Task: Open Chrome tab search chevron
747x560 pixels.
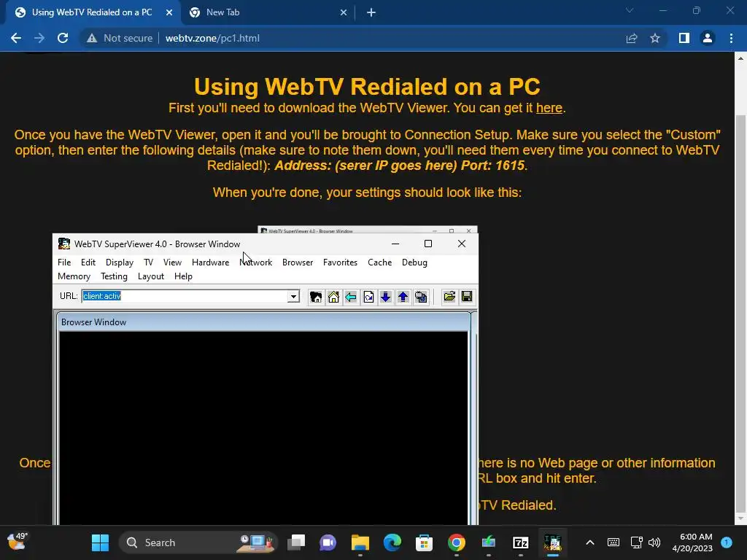Action: coord(630,10)
